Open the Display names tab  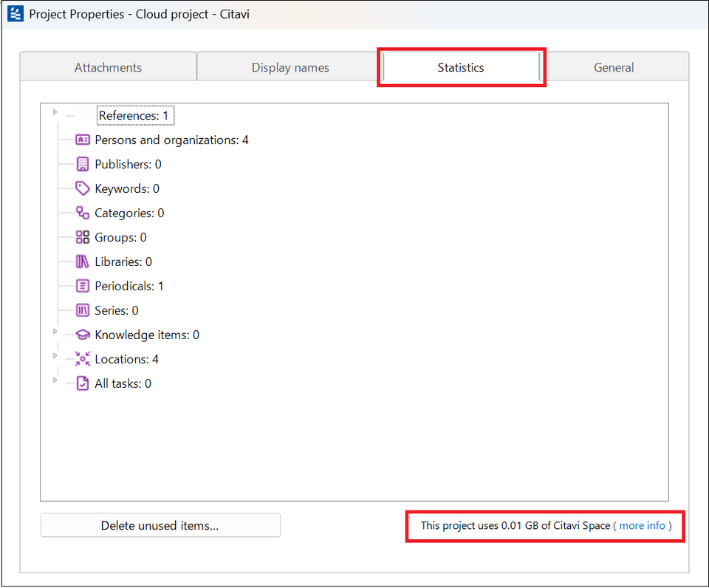click(290, 67)
